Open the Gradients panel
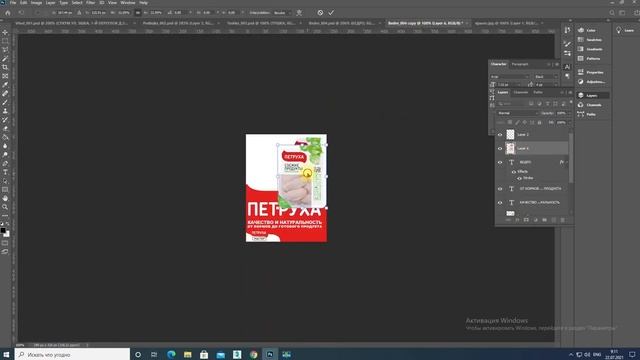The image size is (640, 360). [x=590, y=49]
